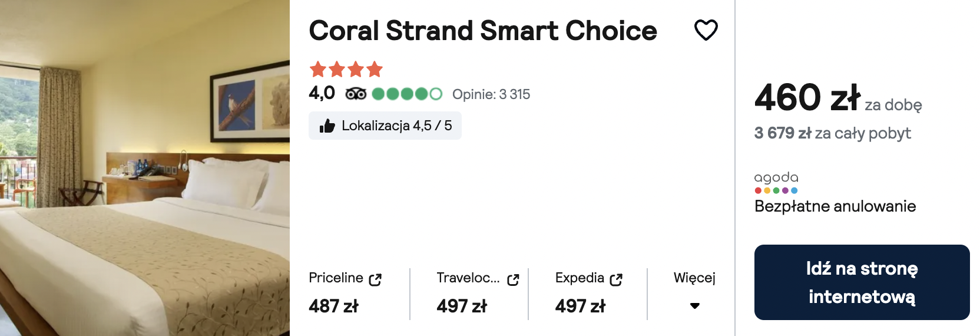Select the Travelocity 497 zł offer
This screenshot has height=336, width=980.
(478, 293)
